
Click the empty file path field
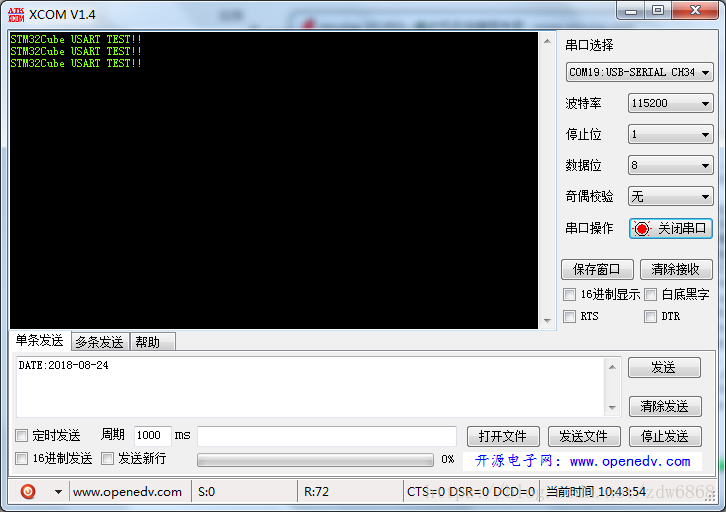point(327,436)
